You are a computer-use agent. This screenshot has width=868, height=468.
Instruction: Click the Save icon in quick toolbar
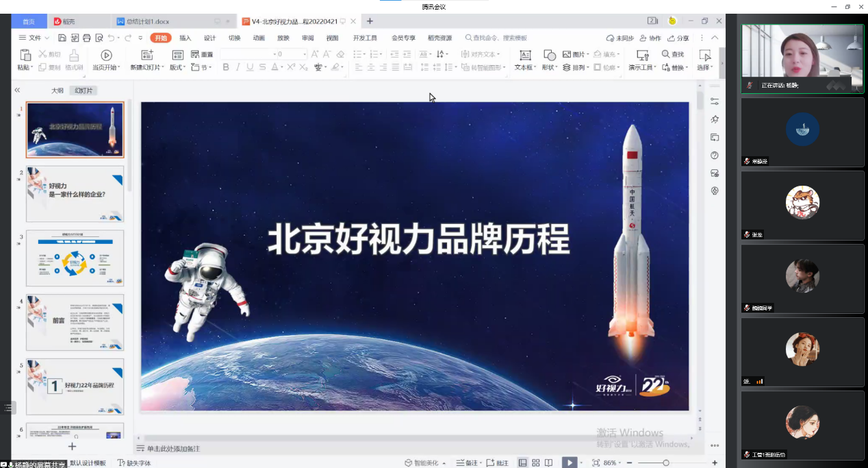pyautogui.click(x=62, y=38)
